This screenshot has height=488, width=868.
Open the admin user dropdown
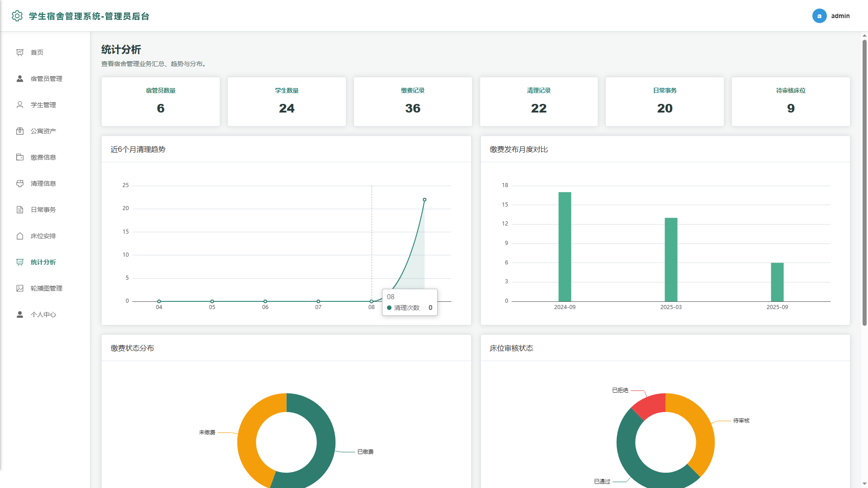(831, 16)
